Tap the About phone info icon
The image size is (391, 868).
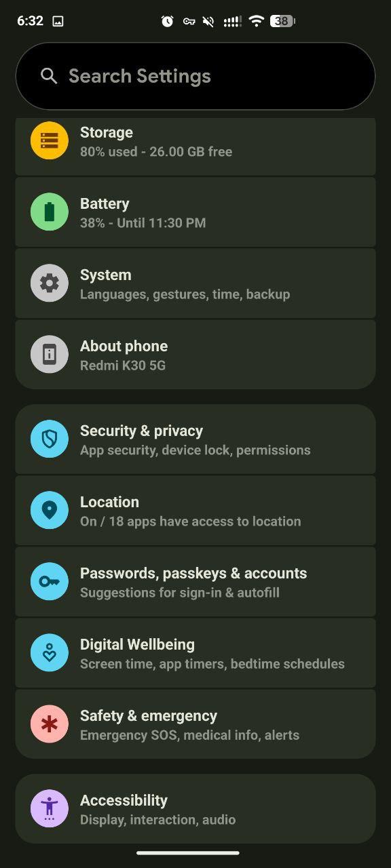click(x=50, y=354)
